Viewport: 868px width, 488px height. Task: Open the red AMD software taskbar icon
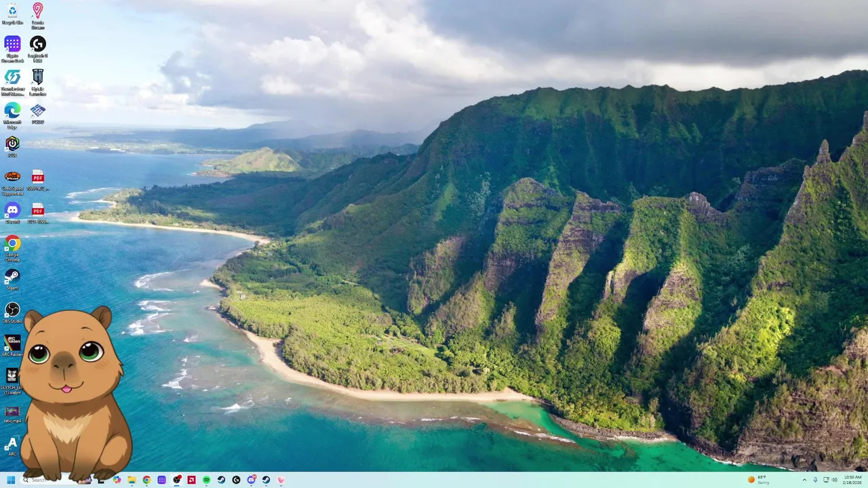point(191,480)
